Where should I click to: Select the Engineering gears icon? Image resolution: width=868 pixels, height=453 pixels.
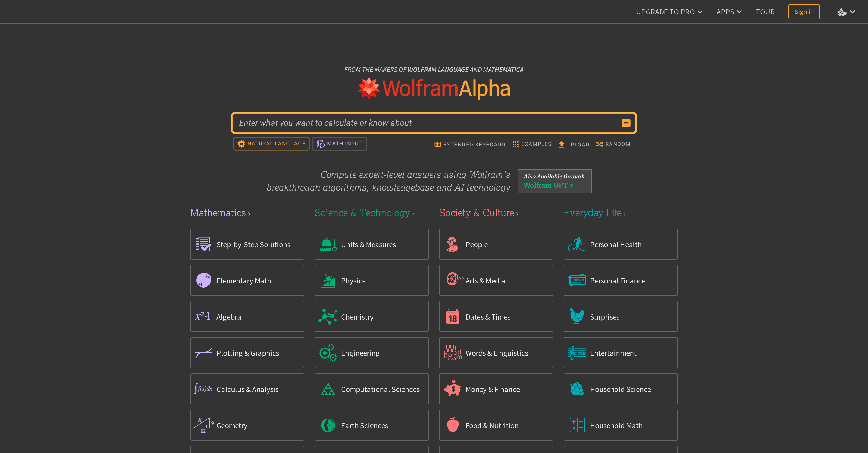pyautogui.click(x=328, y=352)
